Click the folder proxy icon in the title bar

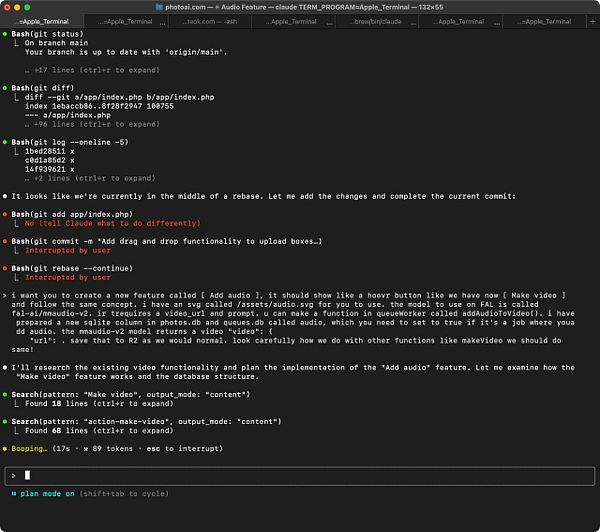[160, 7]
